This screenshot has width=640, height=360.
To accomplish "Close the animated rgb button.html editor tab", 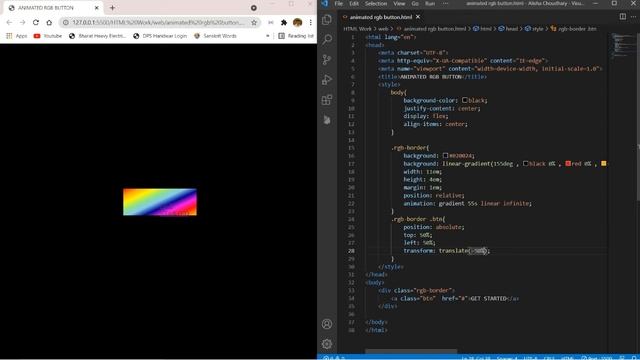I will pyautogui.click(x=418, y=17).
